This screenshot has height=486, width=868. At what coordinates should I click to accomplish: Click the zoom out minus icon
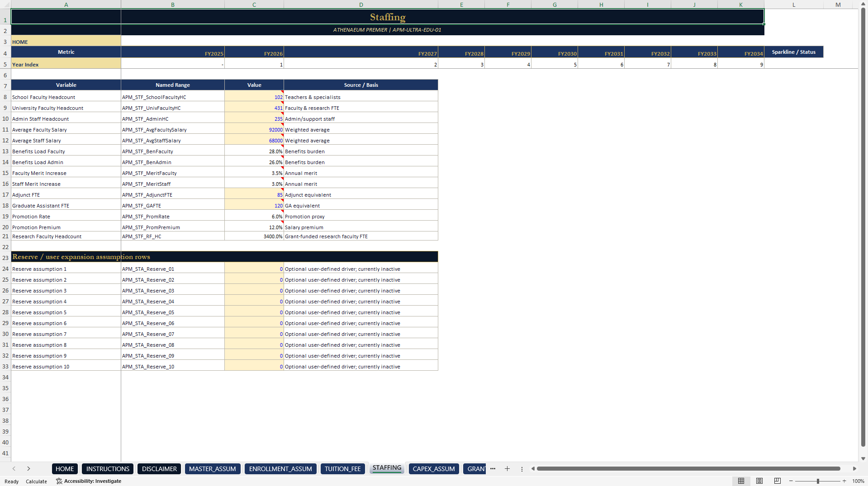[x=791, y=481]
